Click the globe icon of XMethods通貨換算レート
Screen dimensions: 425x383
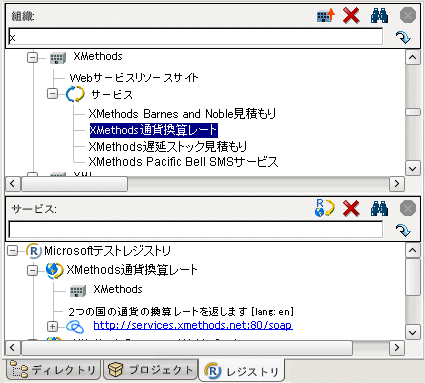[x=54, y=270]
